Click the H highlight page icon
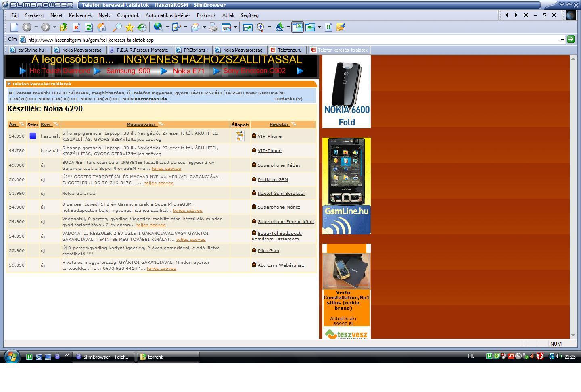Screen dimensions: 581x392 [328, 27]
